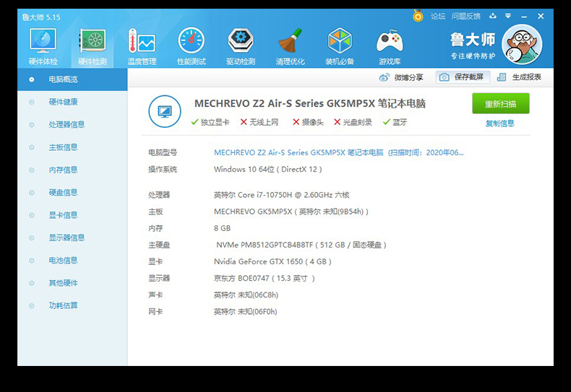Screen dimensions: 571x392
Task: Share via 微博分享
Action: [x=401, y=77]
